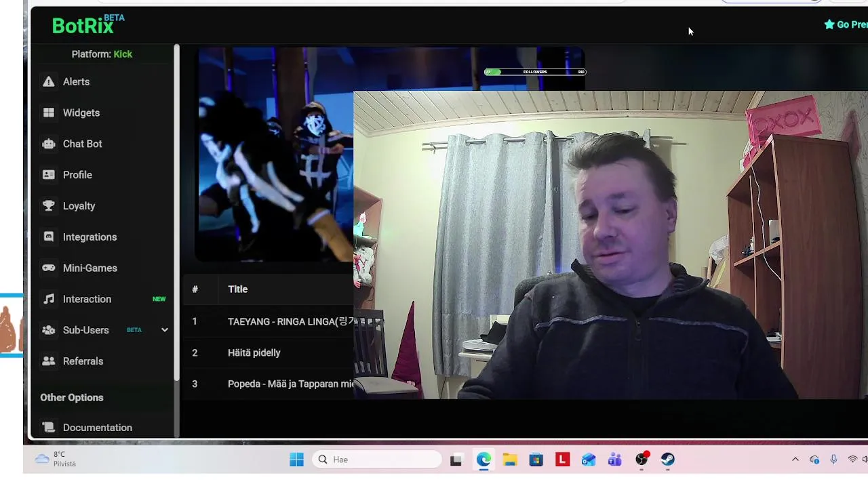Open the Loyalty menu item

tap(104, 206)
